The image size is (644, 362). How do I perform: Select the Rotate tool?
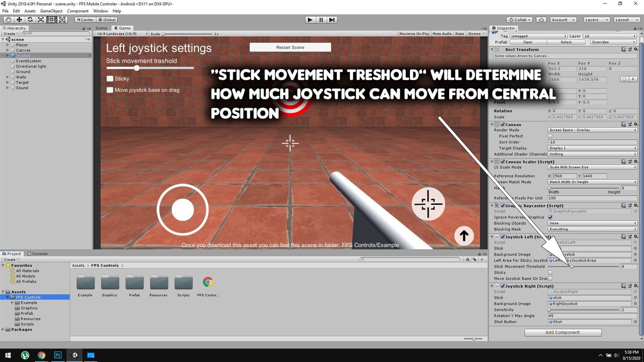[x=30, y=20]
